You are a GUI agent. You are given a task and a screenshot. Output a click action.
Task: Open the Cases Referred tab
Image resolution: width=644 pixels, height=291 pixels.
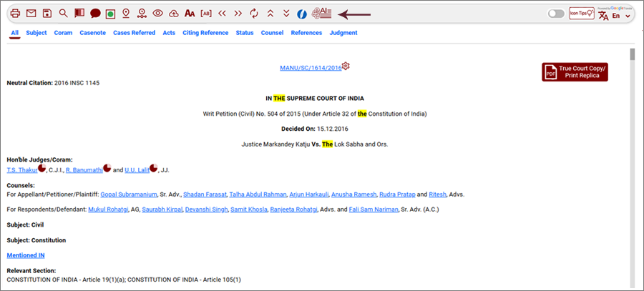click(x=135, y=33)
